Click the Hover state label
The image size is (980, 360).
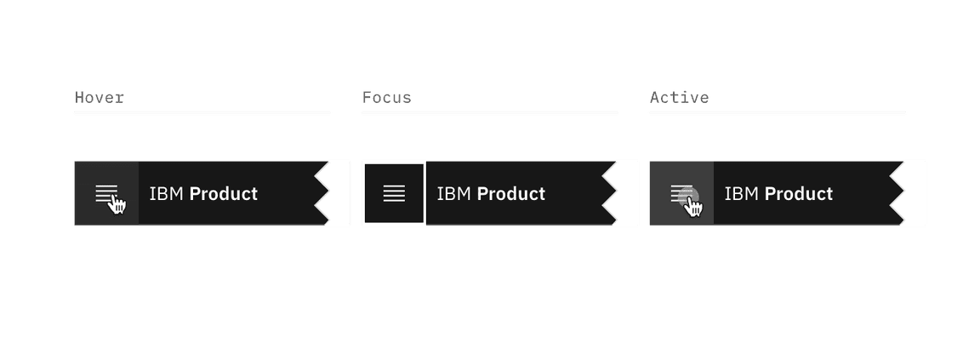tap(99, 97)
